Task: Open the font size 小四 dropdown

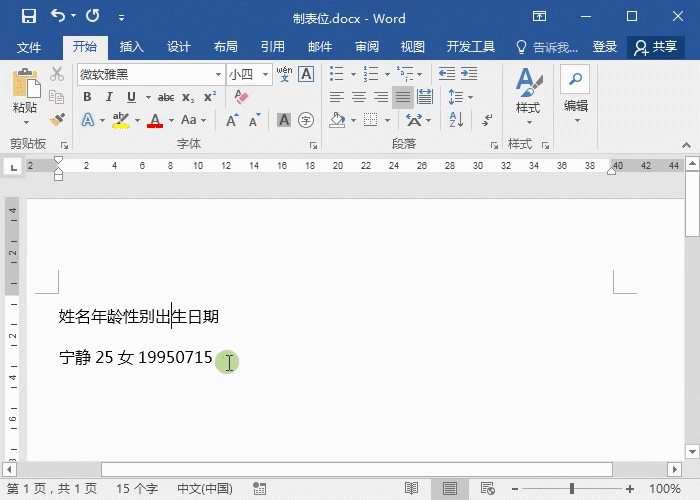Action: [x=266, y=75]
